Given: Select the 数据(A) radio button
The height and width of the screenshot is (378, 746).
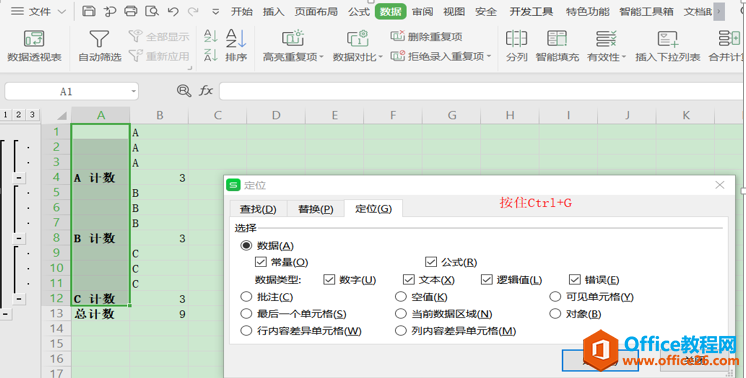Looking at the screenshot, I should [246, 246].
